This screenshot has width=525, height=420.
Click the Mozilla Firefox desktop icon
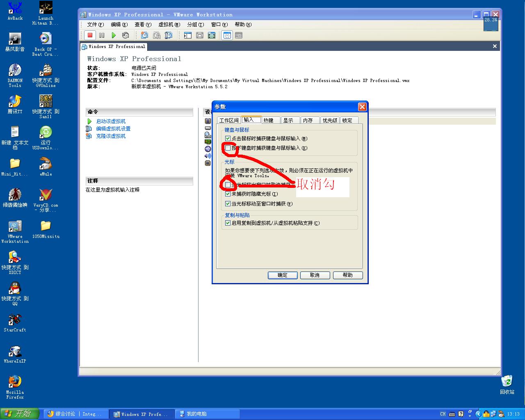pyautogui.click(x=15, y=387)
